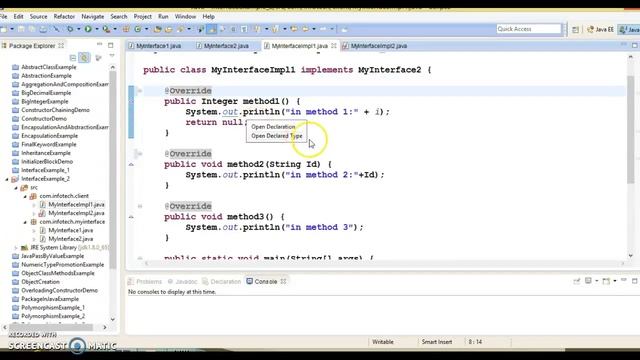Click in the Quick Access search field
640x360 pixels.
(x=529, y=29)
